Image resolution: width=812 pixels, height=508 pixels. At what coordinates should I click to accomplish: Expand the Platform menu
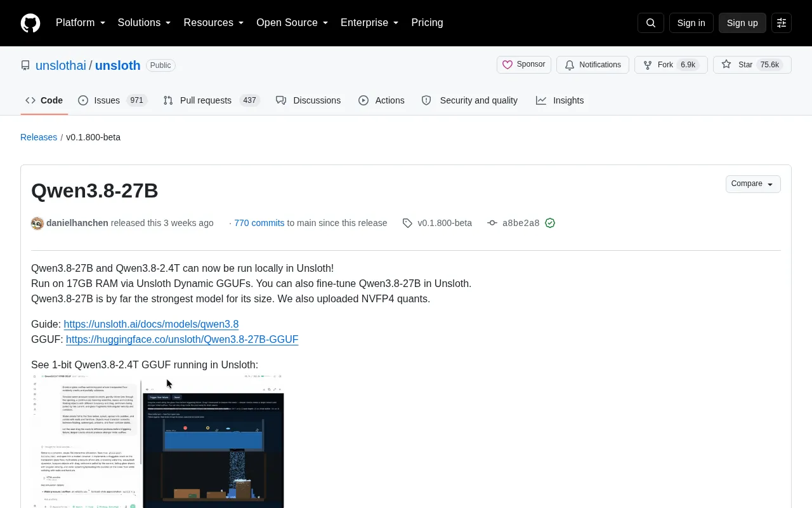point(81,23)
